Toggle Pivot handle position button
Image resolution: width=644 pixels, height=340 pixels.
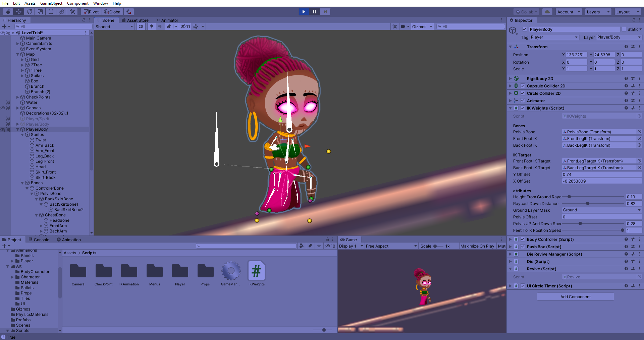tap(91, 12)
